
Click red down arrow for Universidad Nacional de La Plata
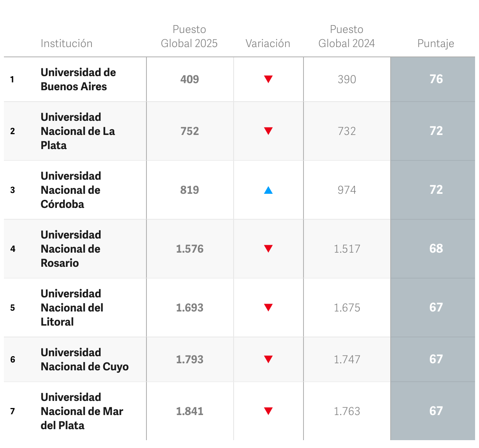click(x=268, y=131)
